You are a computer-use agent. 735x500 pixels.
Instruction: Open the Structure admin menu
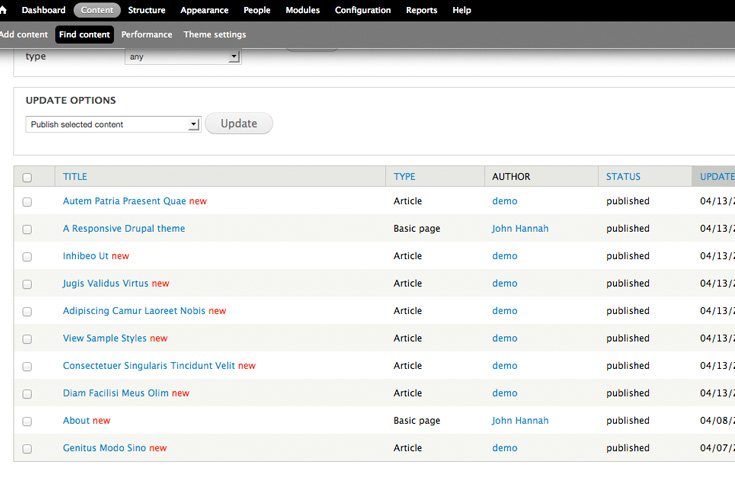[147, 10]
